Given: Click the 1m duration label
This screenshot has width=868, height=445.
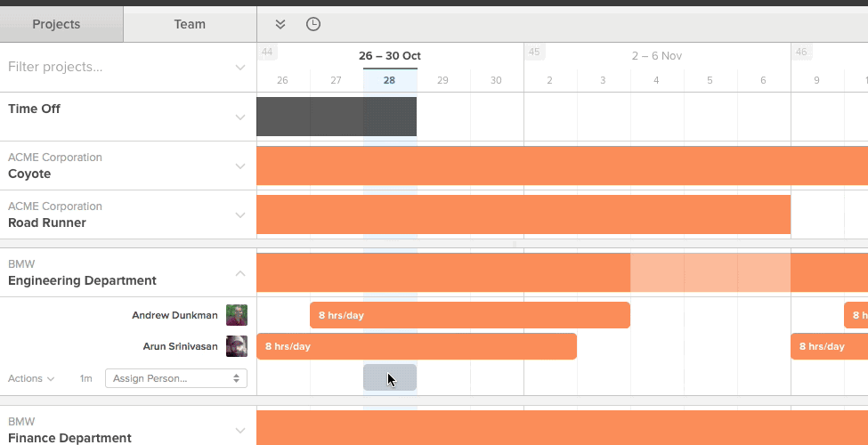Looking at the screenshot, I should pos(85,378).
